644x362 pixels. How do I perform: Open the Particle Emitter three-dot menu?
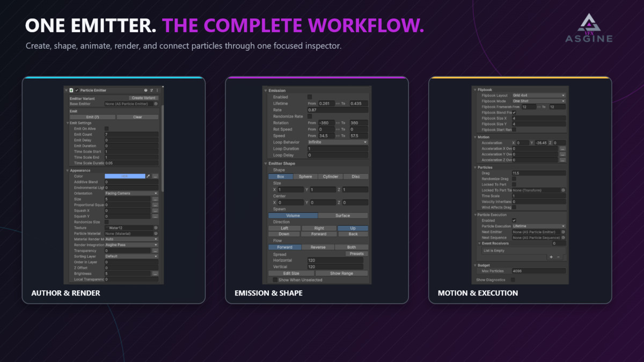(157, 90)
